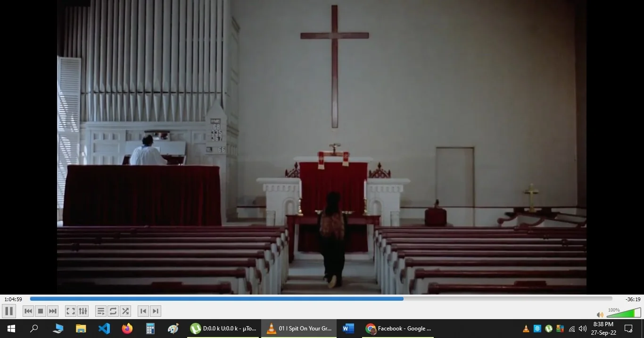This screenshot has height=338, width=644.
Task: Toggle loop repeat mode
Action: coord(113,311)
